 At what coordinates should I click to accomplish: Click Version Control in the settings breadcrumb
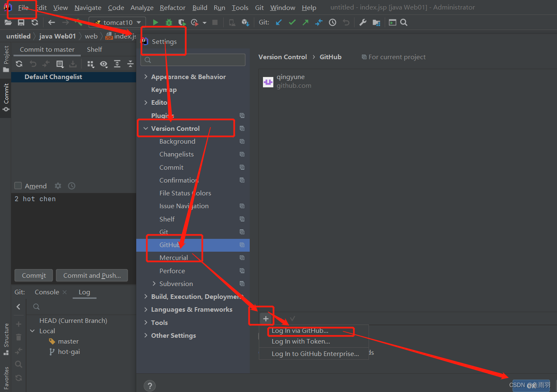click(282, 57)
